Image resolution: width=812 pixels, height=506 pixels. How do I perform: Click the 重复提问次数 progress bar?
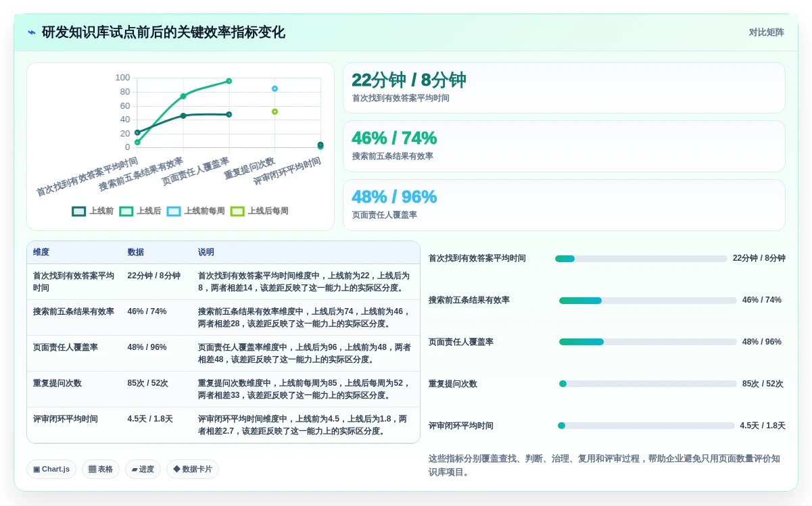(648, 384)
